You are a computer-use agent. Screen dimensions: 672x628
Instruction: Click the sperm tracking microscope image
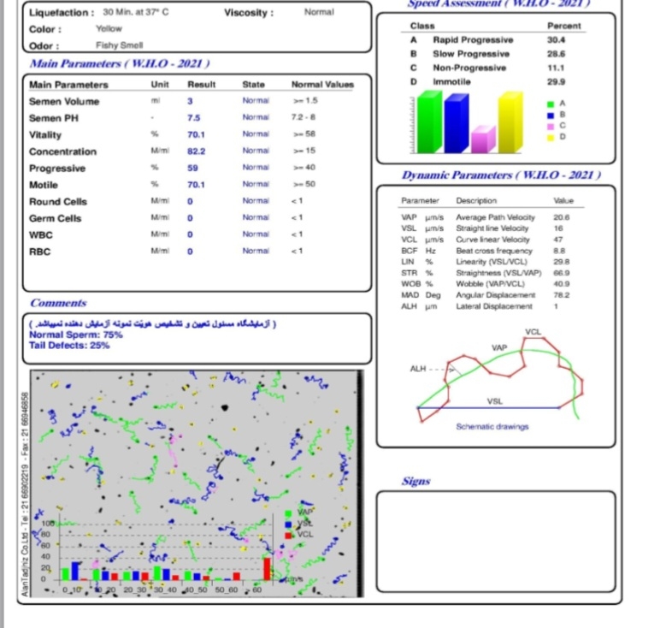tap(197, 483)
